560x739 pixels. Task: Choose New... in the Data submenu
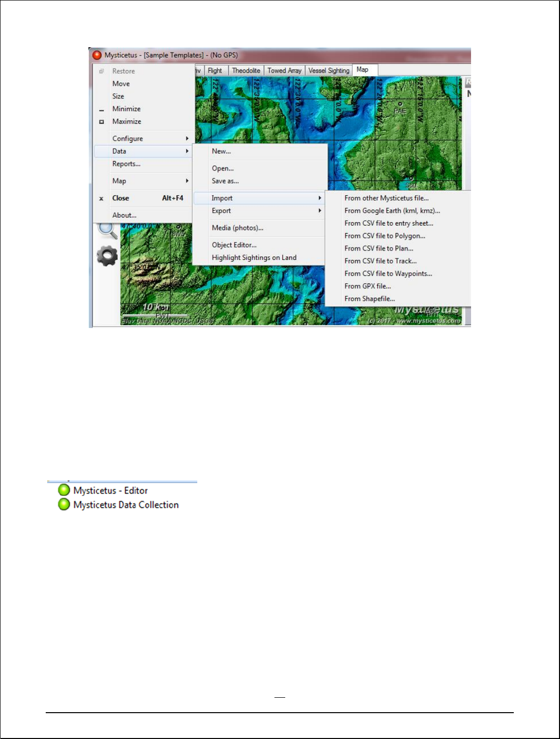[259, 151]
